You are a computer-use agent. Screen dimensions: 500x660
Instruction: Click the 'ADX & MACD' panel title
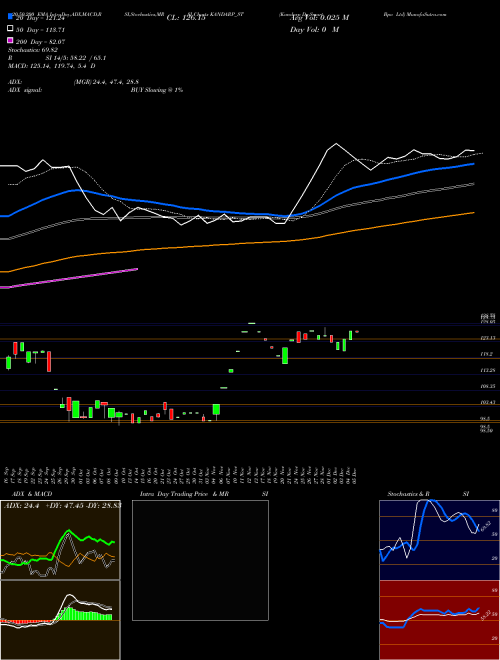(x=32, y=494)
